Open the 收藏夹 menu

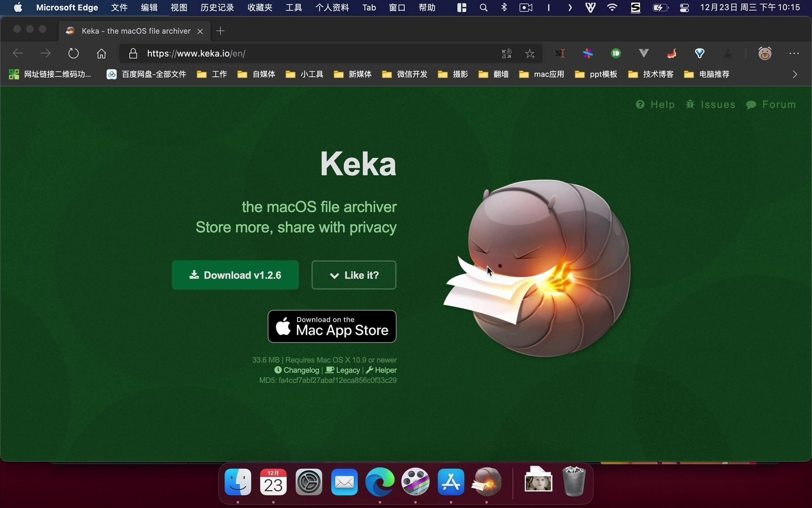(260, 8)
